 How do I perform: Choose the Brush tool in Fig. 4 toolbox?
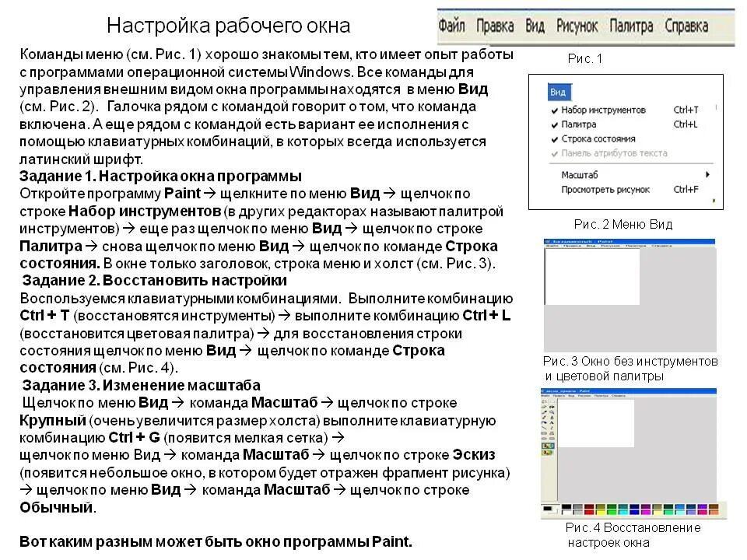coord(552,418)
